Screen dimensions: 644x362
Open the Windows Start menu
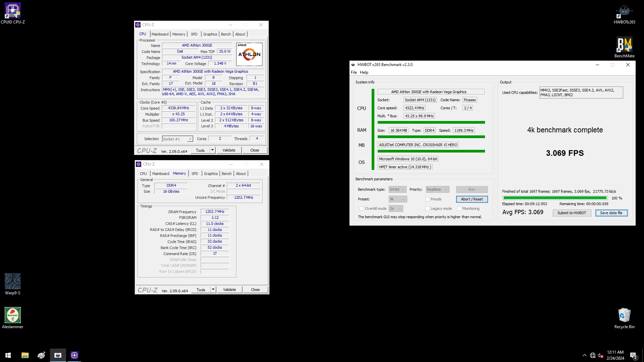(x=8, y=355)
